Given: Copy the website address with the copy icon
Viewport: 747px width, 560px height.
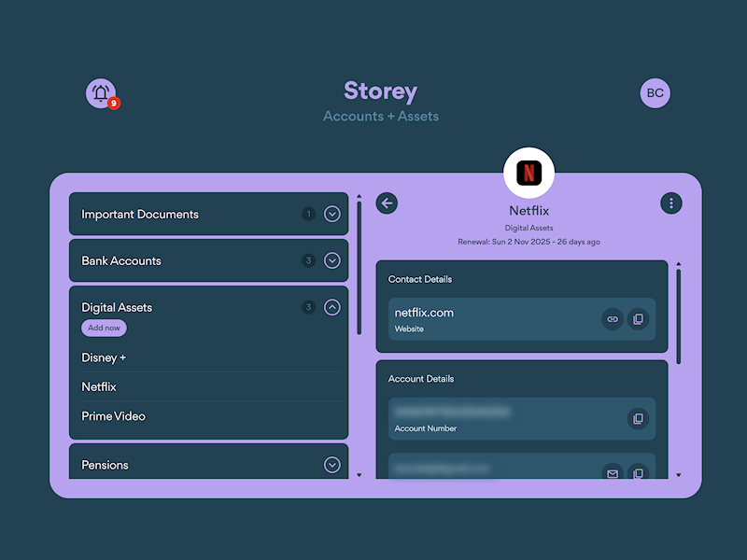Looking at the screenshot, I should click(639, 319).
